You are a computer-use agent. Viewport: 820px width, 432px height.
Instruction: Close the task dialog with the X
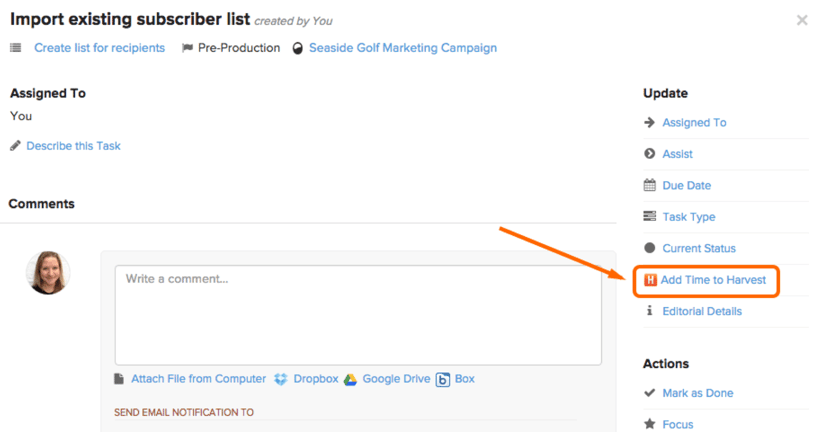[802, 20]
